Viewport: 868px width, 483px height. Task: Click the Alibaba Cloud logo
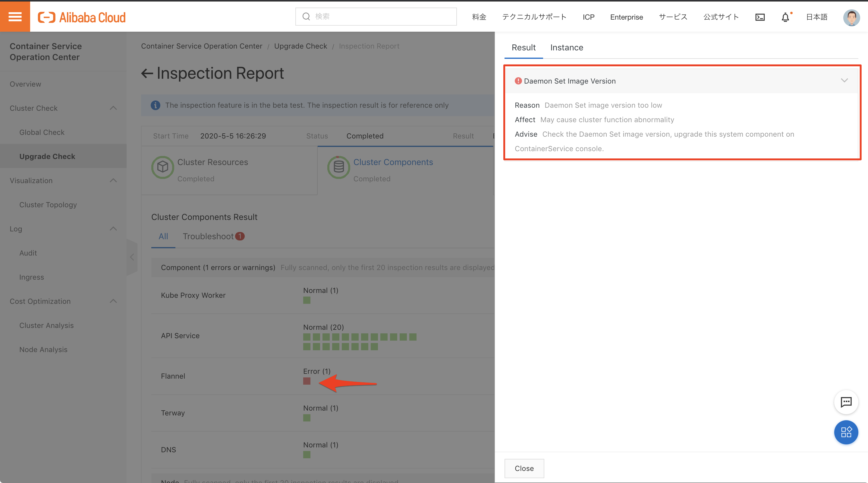82,17
